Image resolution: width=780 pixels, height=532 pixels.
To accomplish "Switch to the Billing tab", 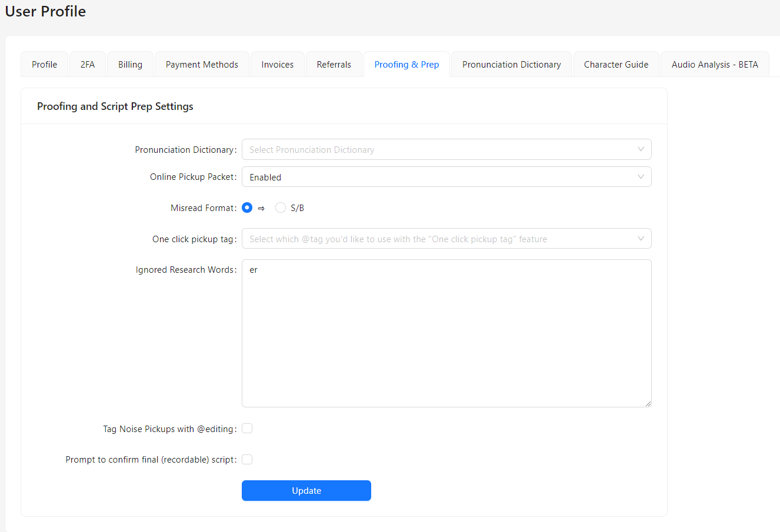I will (x=129, y=64).
